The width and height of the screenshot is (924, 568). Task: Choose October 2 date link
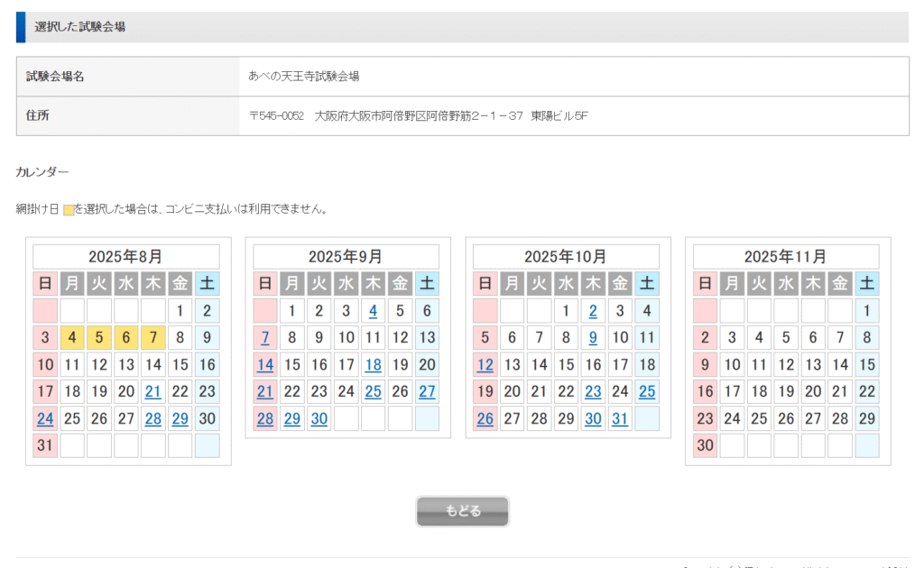pyautogui.click(x=593, y=311)
